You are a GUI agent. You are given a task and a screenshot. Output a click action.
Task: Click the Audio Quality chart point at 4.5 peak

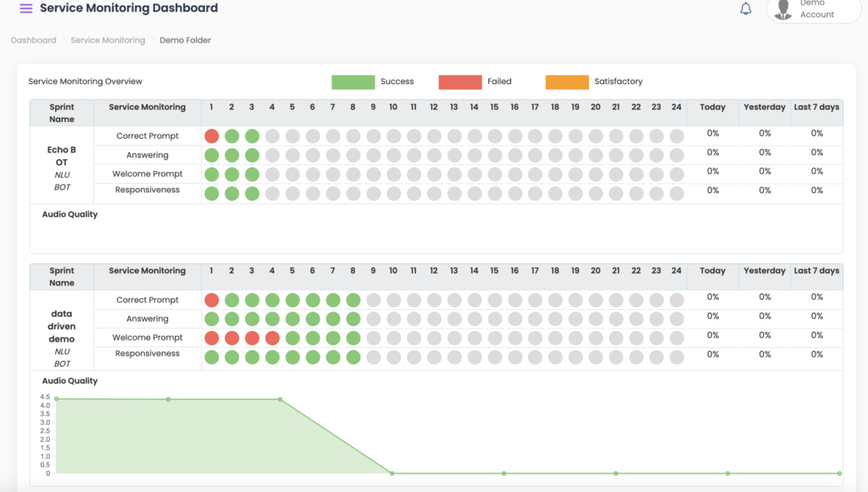coord(169,399)
